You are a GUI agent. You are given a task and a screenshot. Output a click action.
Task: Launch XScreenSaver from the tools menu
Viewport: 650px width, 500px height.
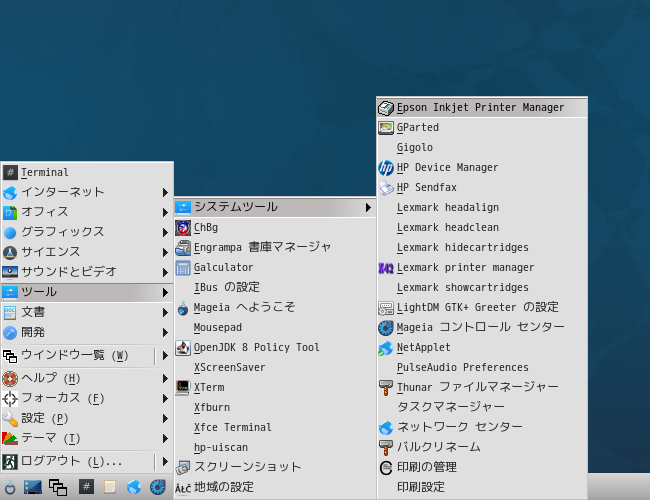pos(275,368)
